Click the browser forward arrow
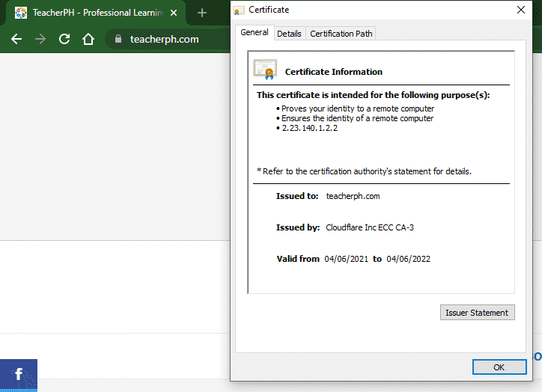Screen dimensions: 542x392 coord(40,39)
